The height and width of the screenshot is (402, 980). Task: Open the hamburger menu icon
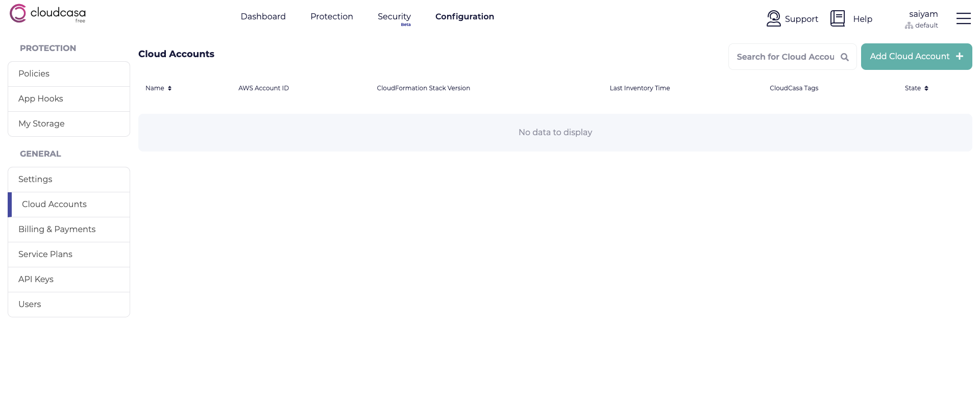click(x=964, y=18)
